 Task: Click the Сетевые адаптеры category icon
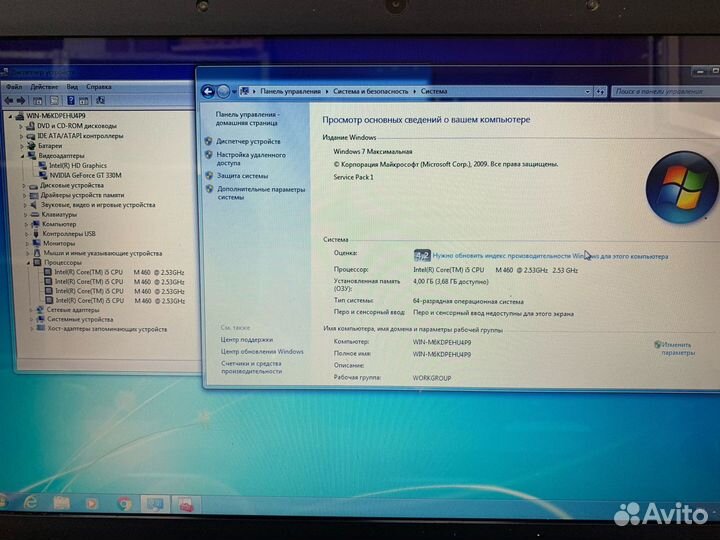pos(40,310)
